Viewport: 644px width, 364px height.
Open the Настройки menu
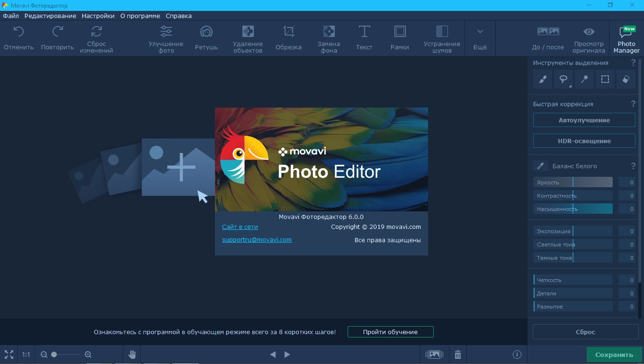pos(98,16)
